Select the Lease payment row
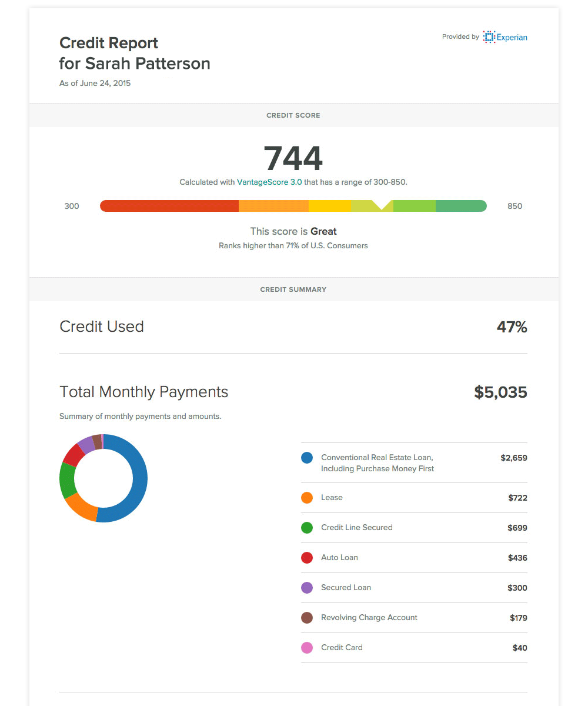The height and width of the screenshot is (706, 588). point(414,498)
